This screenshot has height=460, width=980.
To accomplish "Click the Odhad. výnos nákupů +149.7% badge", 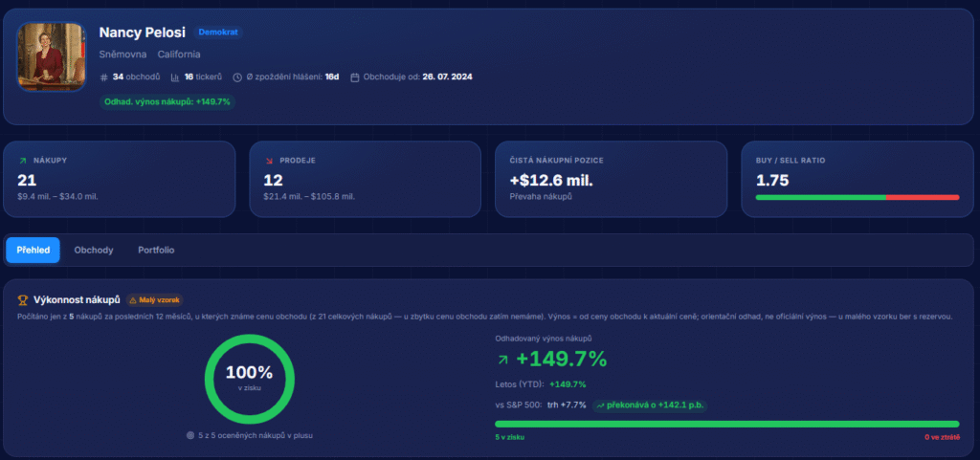I will click(167, 101).
